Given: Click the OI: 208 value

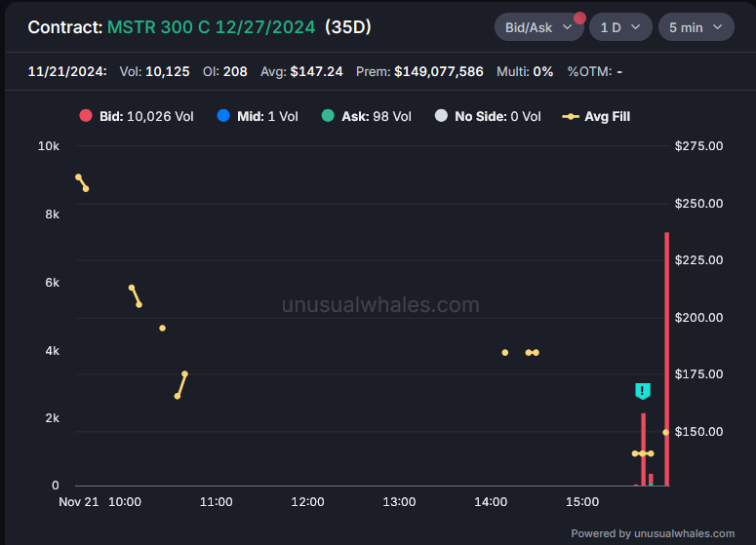Looking at the screenshot, I should click(x=225, y=72).
